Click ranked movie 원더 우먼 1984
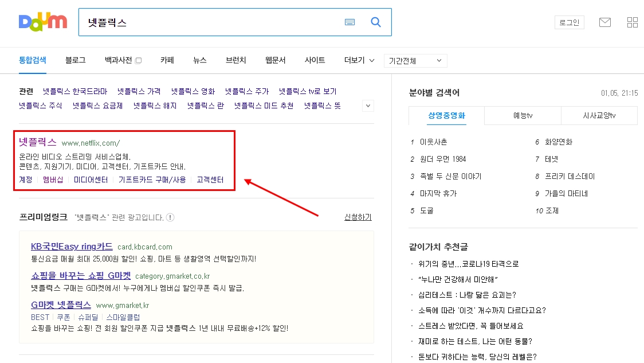Viewport: 644px width, 363px height. point(443,159)
